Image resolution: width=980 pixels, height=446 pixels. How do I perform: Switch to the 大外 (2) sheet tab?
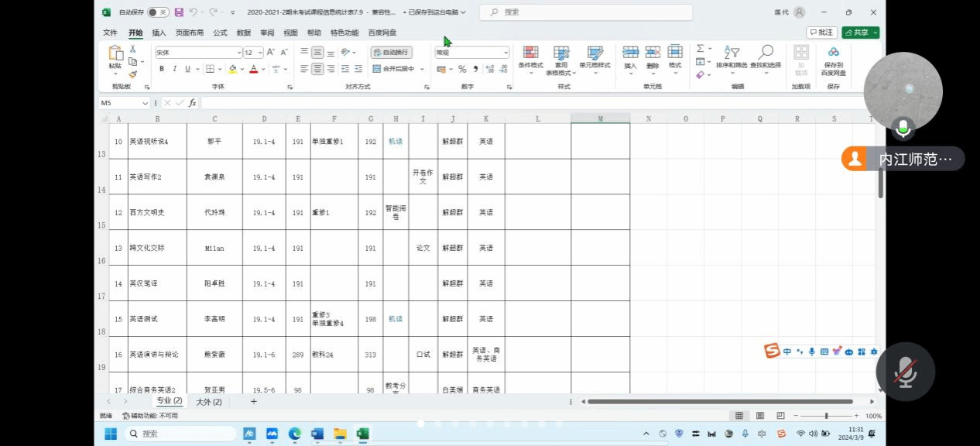tap(208, 401)
